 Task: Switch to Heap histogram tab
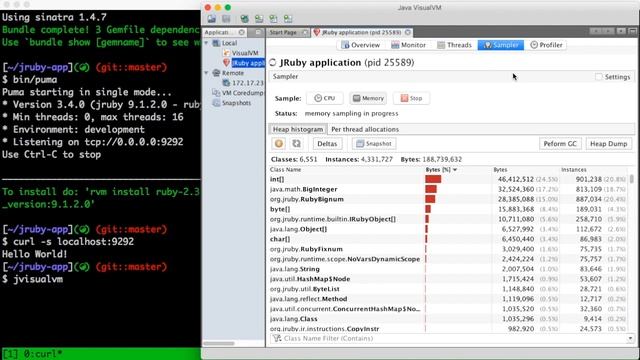(x=298, y=129)
